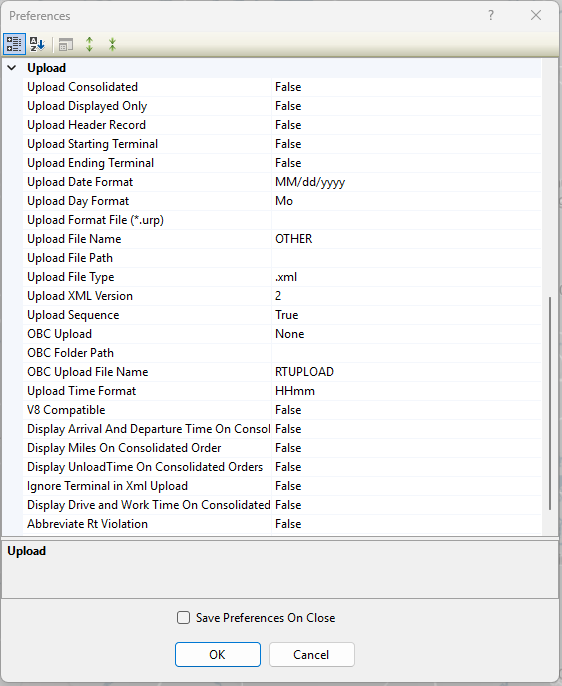The width and height of the screenshot is (562, 686).
Task: Check Save Preferences On Close
Action: coord(183,618)
